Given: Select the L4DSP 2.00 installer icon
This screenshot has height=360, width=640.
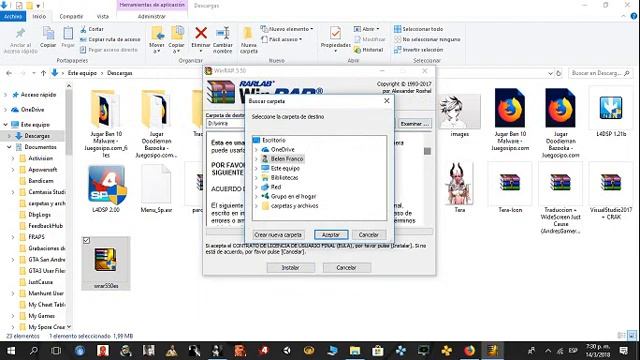Looking at the screenshot, I should pyautogui.click(x=106, y=184).
